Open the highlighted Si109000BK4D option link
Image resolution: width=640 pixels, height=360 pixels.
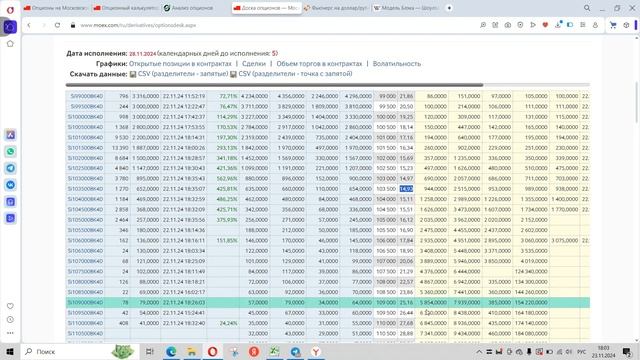coord(85,302)
